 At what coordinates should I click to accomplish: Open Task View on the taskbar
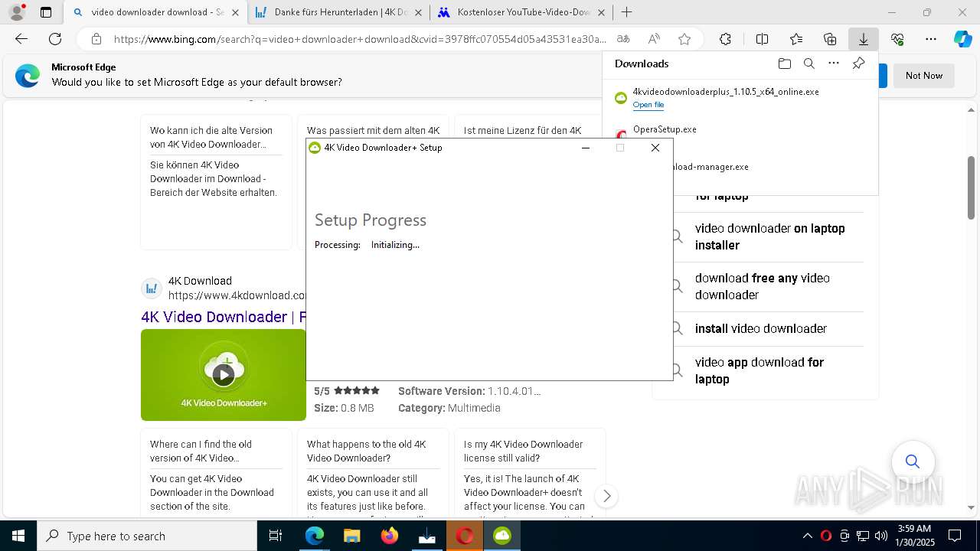(276, 536)
